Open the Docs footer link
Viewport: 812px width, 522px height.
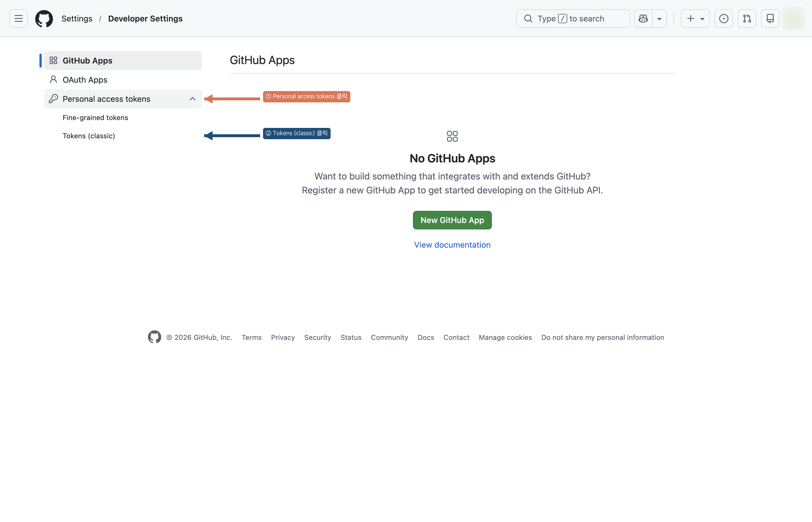(426, 338)
